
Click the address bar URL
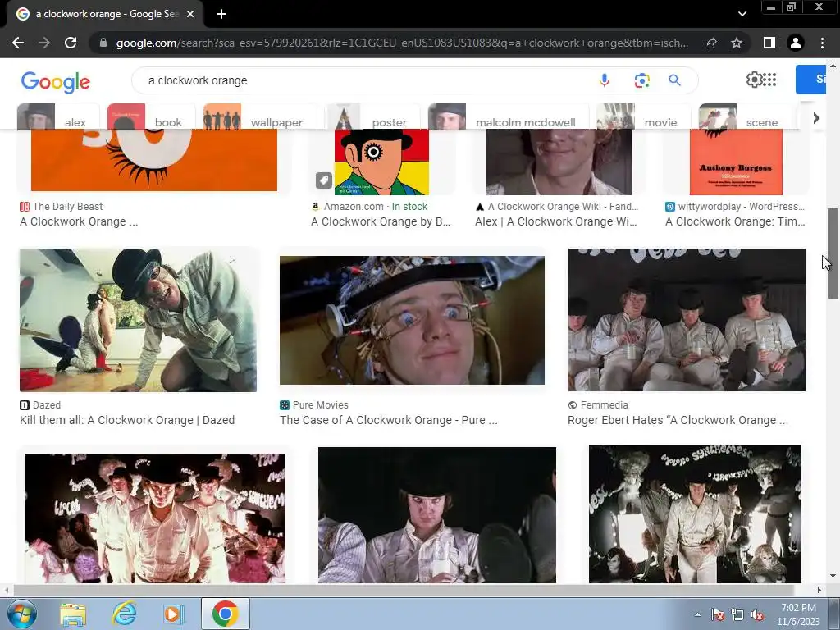(402, 43)
